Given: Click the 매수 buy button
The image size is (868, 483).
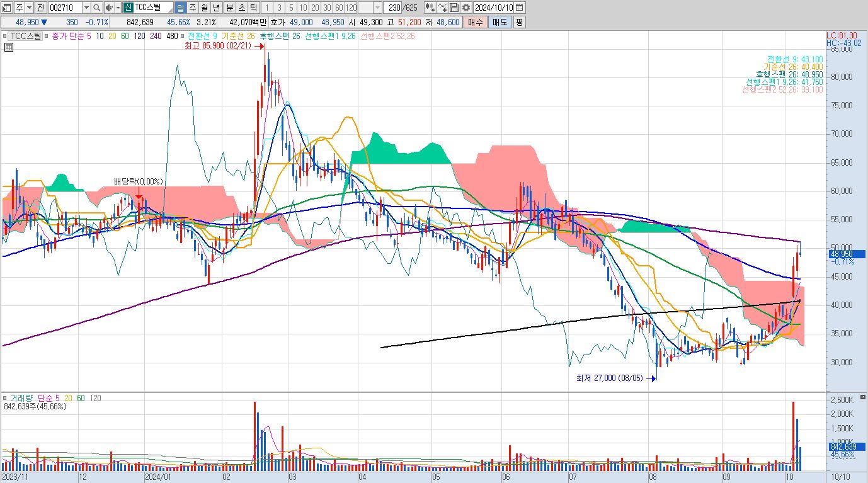Looking at the screenshot, I should pos(474,22).
